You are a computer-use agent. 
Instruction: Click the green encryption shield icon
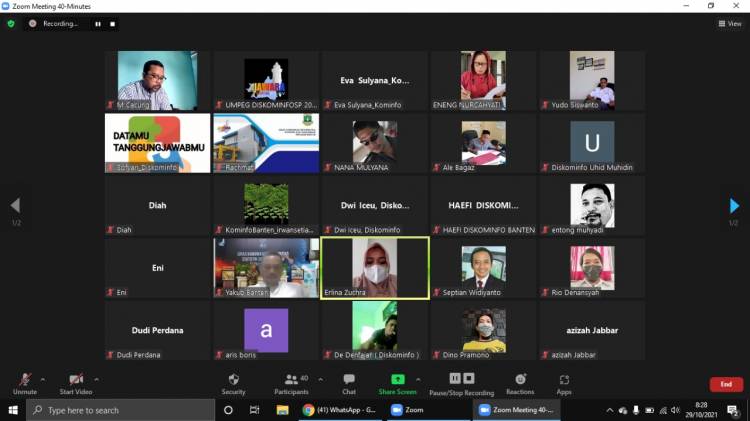tap(11, 23)
